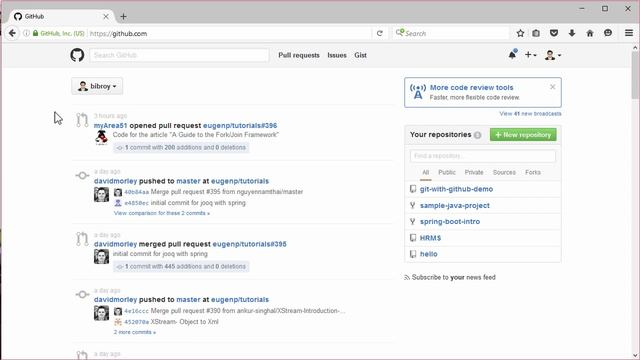Open commit 452070a XStream link

(x=136, y=322)
